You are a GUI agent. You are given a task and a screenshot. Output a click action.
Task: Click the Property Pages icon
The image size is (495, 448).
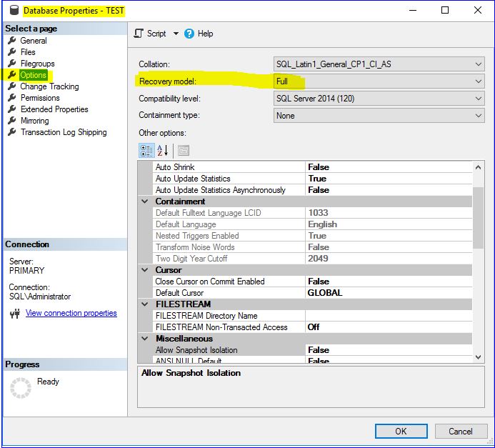[x=183, y=150]
